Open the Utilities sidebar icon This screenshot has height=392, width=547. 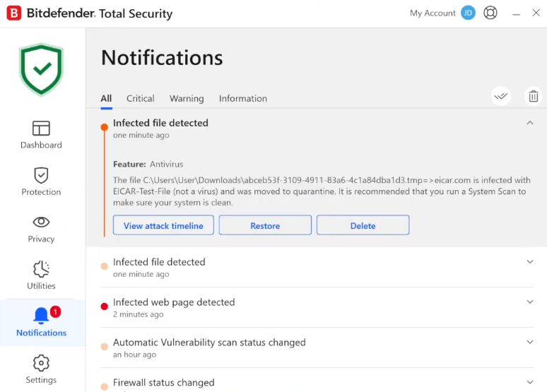point(41,269)
